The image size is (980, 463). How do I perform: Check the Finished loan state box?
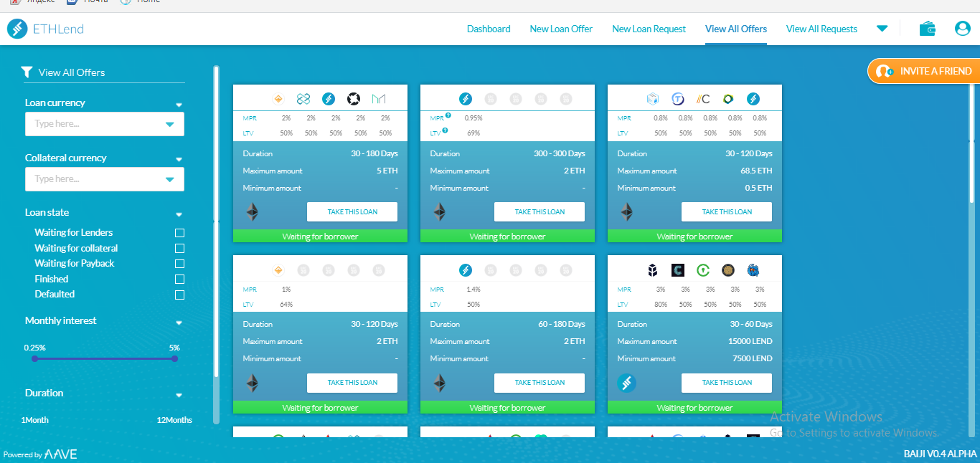coord(179,280)
